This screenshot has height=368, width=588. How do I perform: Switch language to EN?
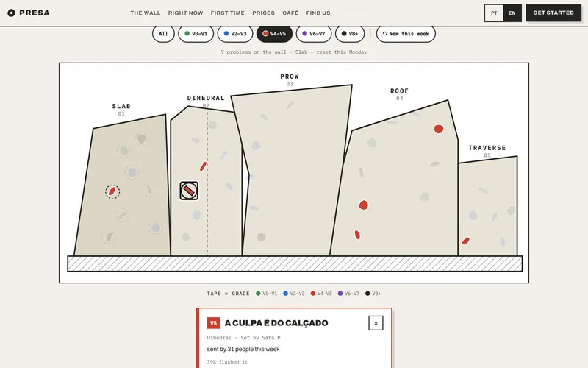coord(512,13)
